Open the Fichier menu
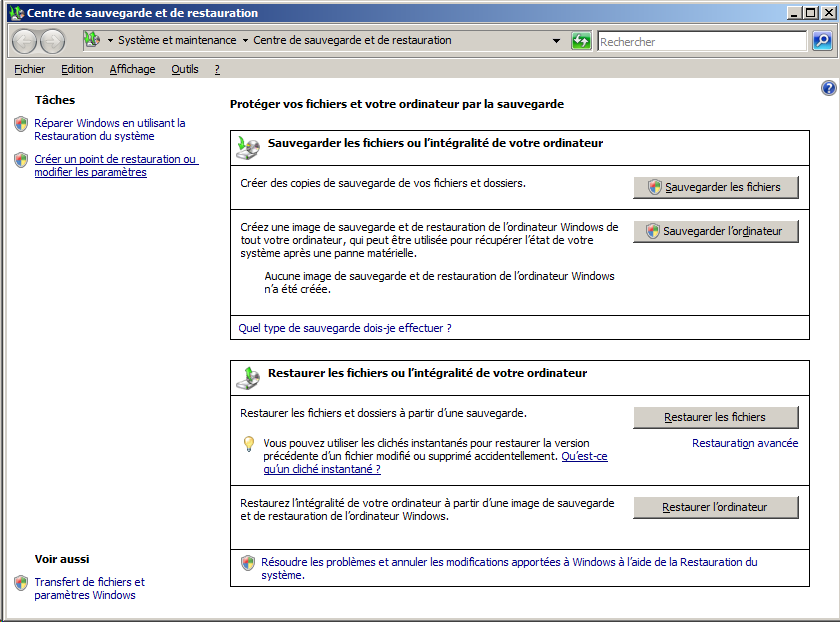Screen dimensions: 840x622 tap(29, 69)
